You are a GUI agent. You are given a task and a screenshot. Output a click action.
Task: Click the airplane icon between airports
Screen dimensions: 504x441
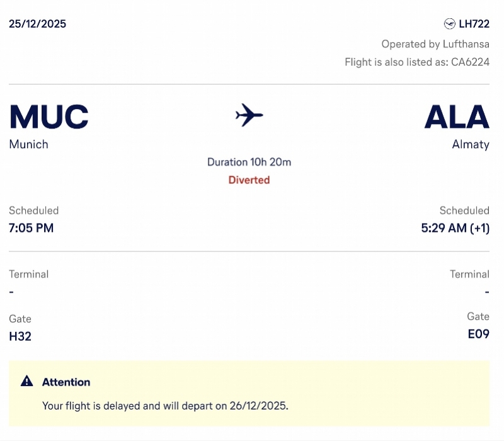coord(249,115)
